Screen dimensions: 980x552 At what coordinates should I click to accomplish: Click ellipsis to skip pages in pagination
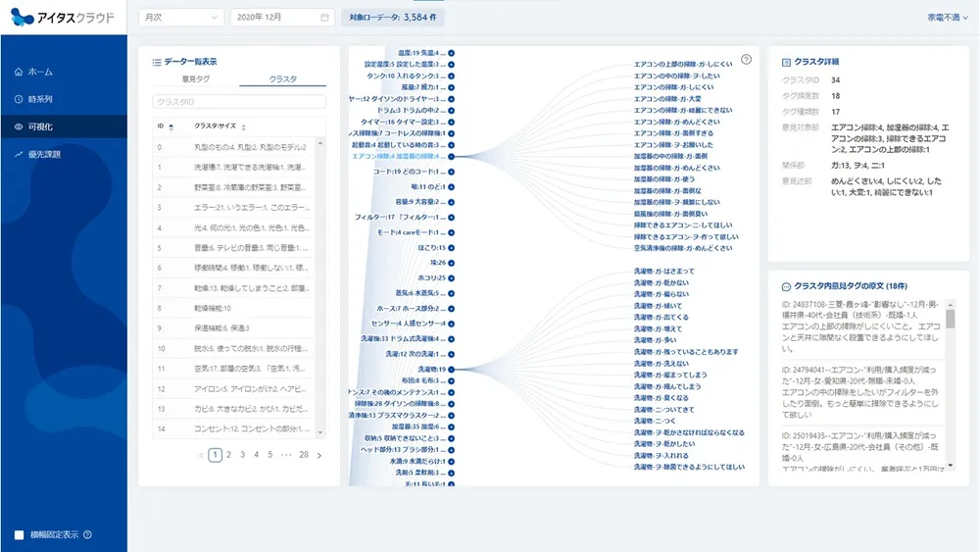(x=286, y=455)
